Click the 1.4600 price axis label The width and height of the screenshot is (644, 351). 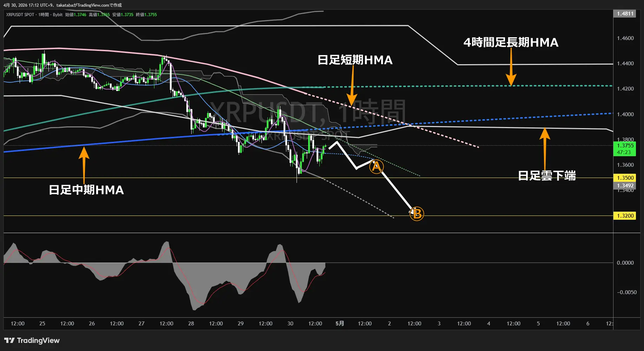click(625, 38)
